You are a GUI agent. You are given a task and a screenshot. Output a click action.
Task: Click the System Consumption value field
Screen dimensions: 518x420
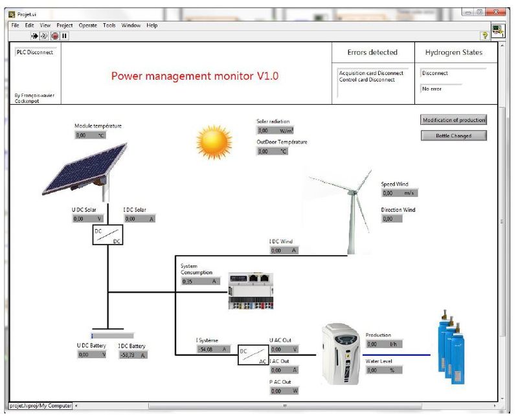coord(200,282)
